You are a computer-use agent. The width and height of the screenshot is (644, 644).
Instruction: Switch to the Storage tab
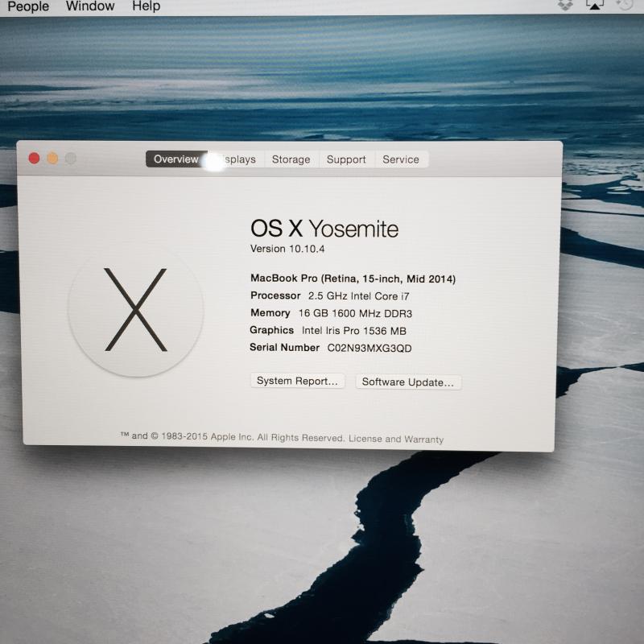point(291,159)
